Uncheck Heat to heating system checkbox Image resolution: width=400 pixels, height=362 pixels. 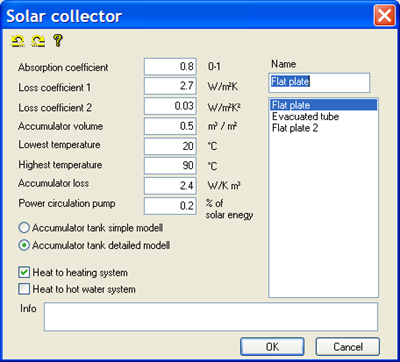tap(24, 272)
